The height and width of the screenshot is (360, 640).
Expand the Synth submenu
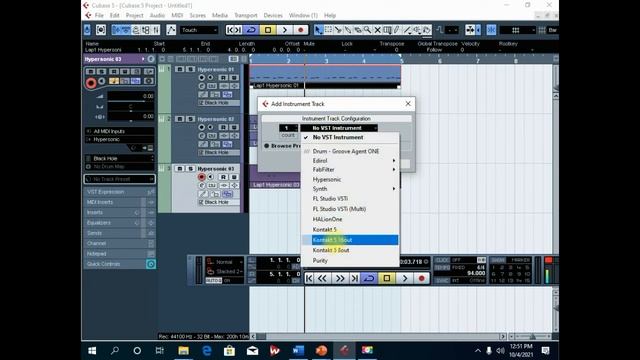click(350, 189)
